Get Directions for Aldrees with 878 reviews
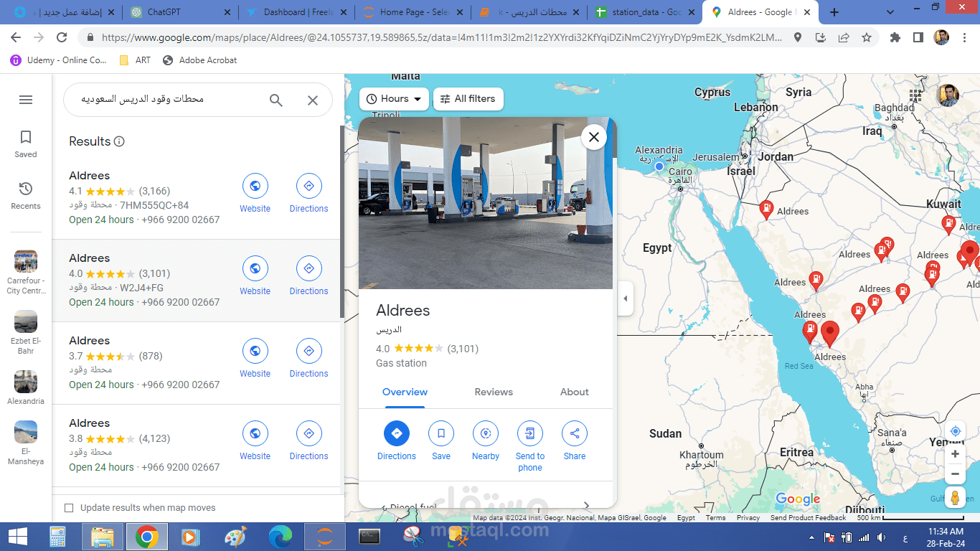This screenshot has height=551, width=980. [x=309, y=358]
